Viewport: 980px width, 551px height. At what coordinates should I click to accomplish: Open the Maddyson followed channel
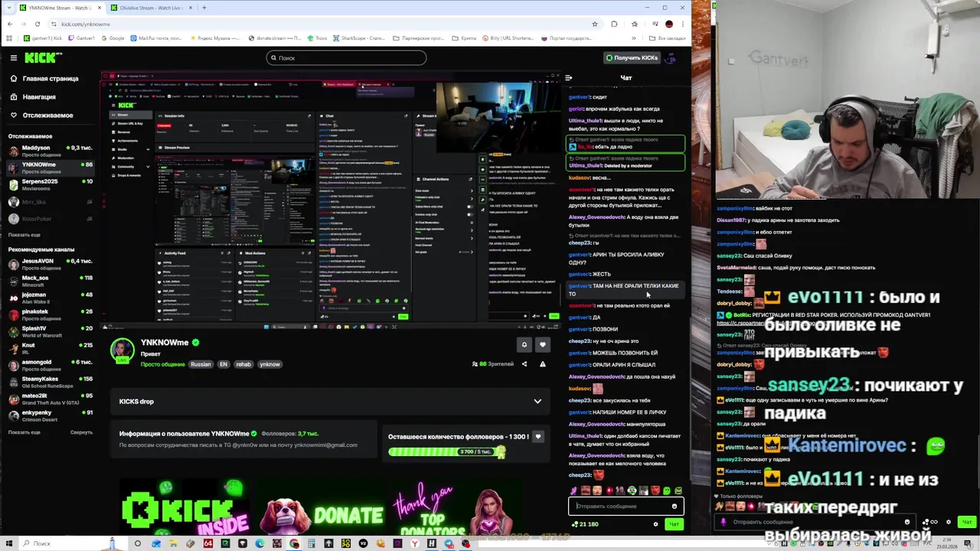(x=50, y=150)
